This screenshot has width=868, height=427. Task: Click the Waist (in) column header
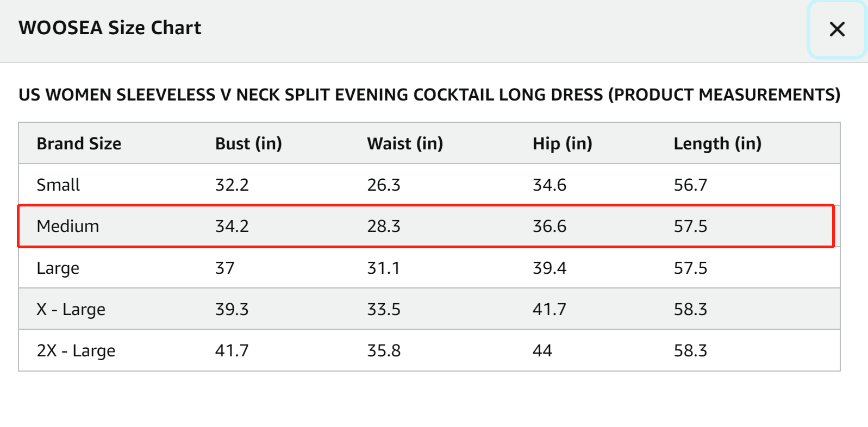coord(405,143)
